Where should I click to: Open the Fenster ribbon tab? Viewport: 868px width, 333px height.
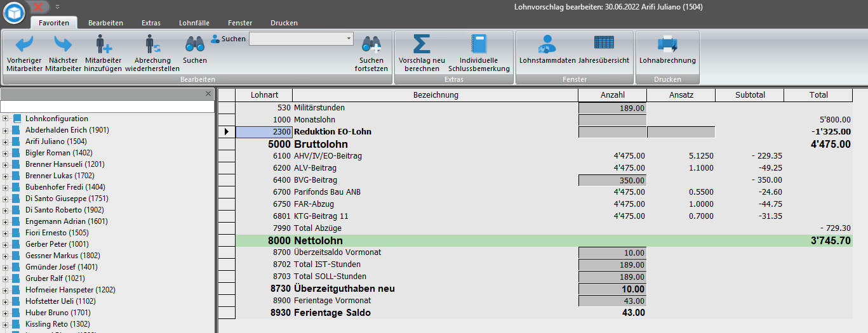[x=240, y=23]
